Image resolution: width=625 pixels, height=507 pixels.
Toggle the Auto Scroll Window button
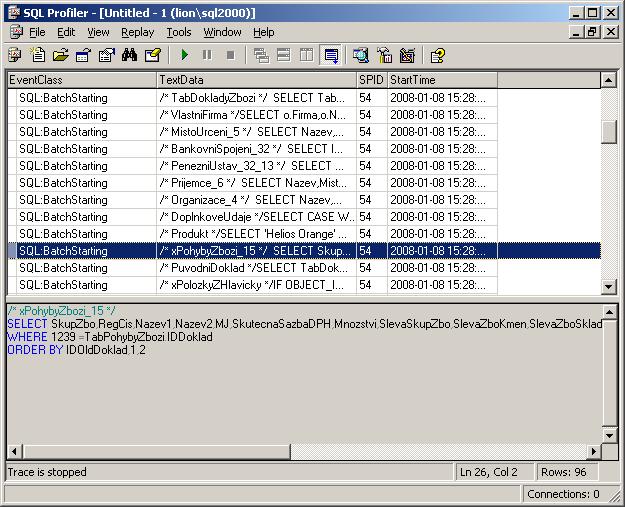[x=331, y=55]
